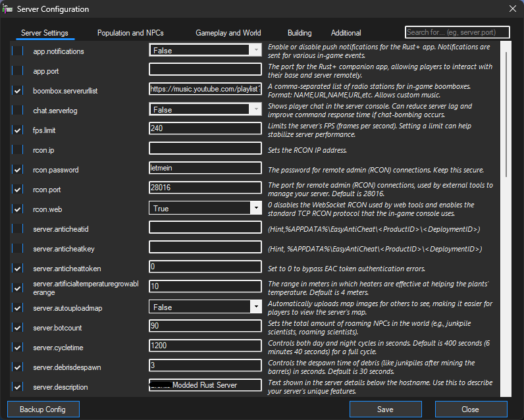Open the Additional tab

point(346,33)
